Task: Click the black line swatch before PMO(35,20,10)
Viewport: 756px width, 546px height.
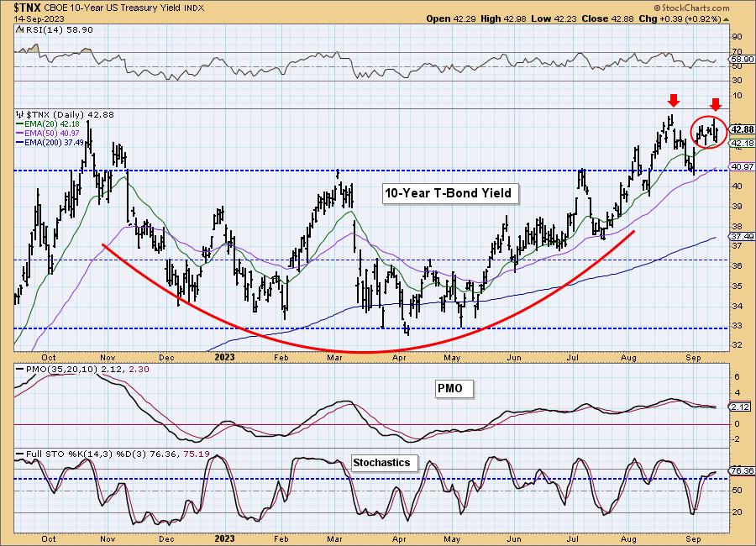Action: (20, 369)
